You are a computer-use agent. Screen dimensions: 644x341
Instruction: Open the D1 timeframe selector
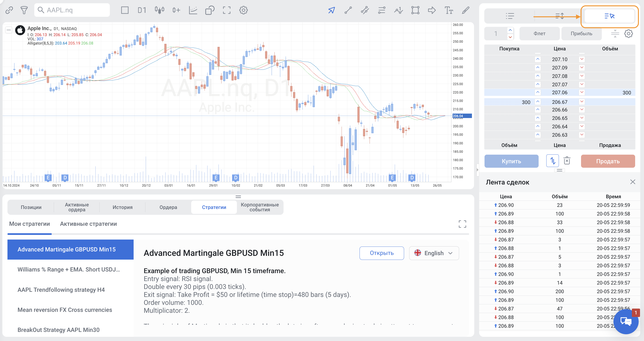tap(142, 10)
